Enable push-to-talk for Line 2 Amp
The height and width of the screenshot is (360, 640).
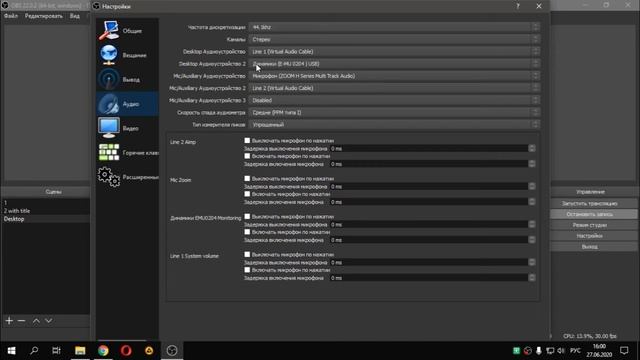tap(247, 156)
